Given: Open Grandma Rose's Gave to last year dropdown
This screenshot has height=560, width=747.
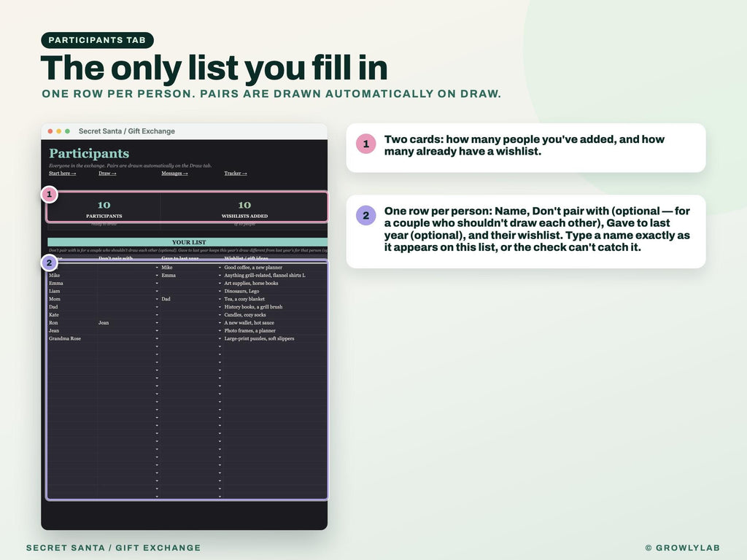Looking at the screenshot, I should pyautogui.click(x=220, y=338).
